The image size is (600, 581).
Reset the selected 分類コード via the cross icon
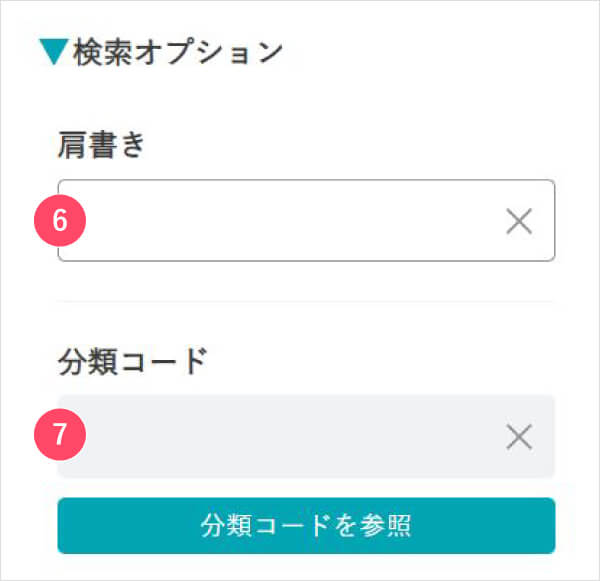pyautogui.click(x=519, y=437)
